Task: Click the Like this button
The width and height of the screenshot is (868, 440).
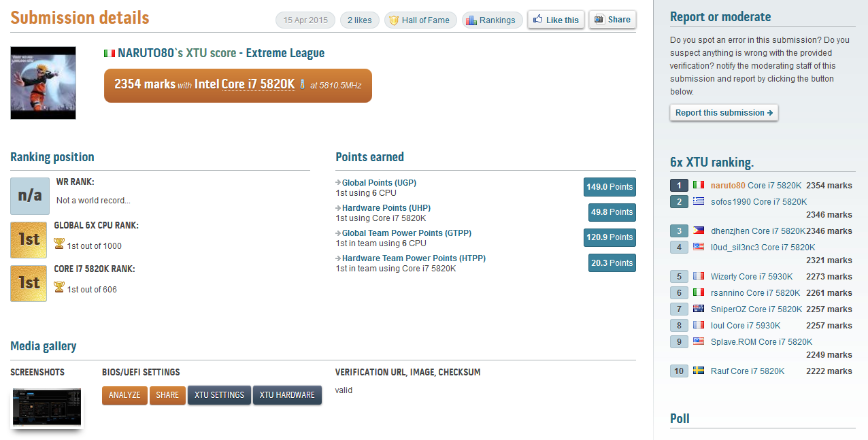Action: coord(556,20)
